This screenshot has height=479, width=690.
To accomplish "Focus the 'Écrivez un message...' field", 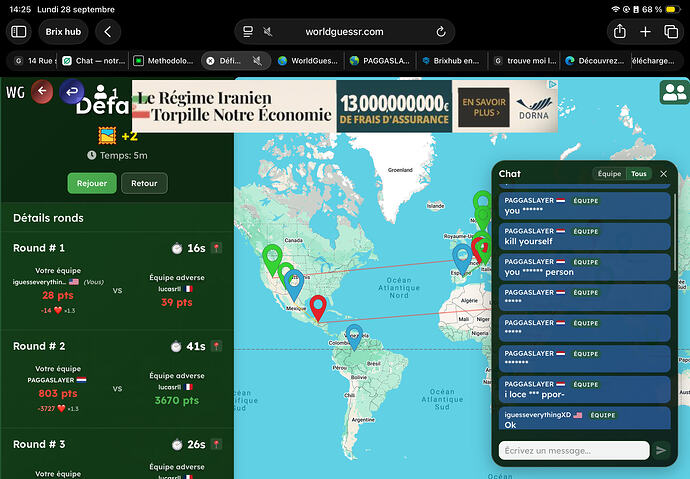I will point(574,450).
